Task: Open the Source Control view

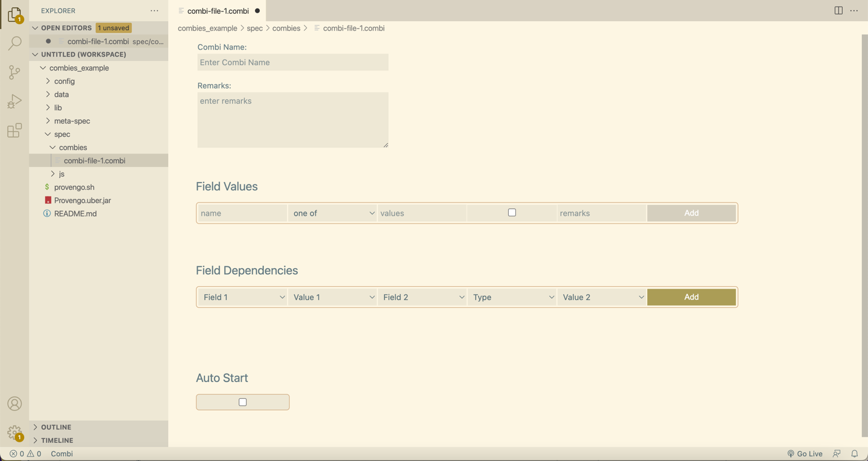Action: point(14,72)
